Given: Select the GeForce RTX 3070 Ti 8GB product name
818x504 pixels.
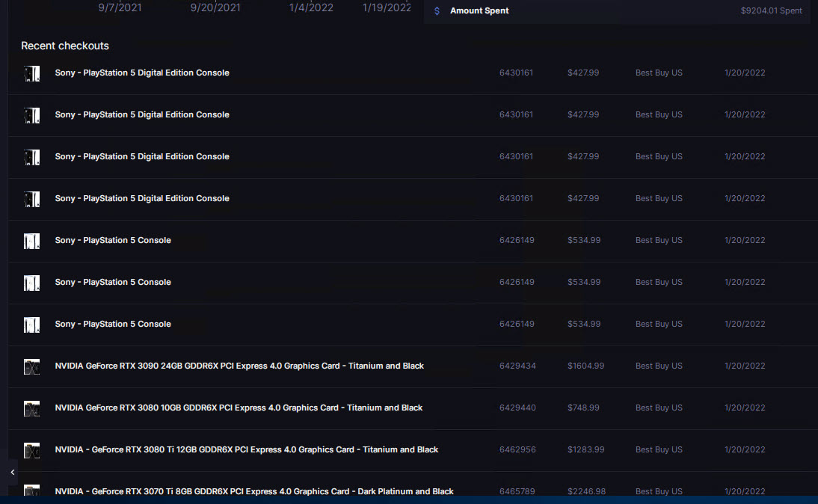Looking at the screenshot, I should tap(254, 491).
